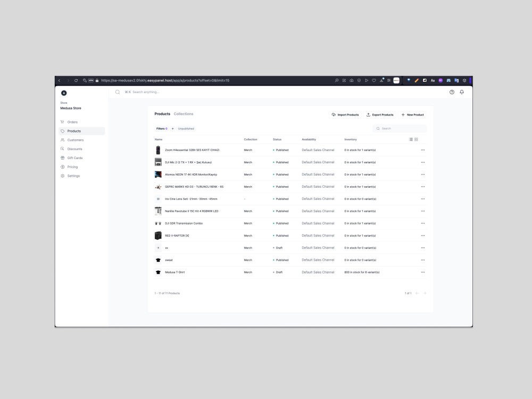Click Import Products button
Screen dimensions: 532x399
345,115
